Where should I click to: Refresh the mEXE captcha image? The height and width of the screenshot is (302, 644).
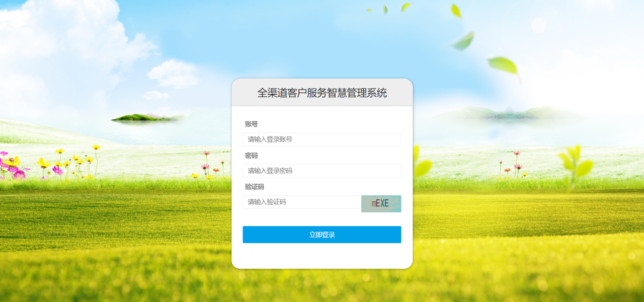[x=381, y=204]
